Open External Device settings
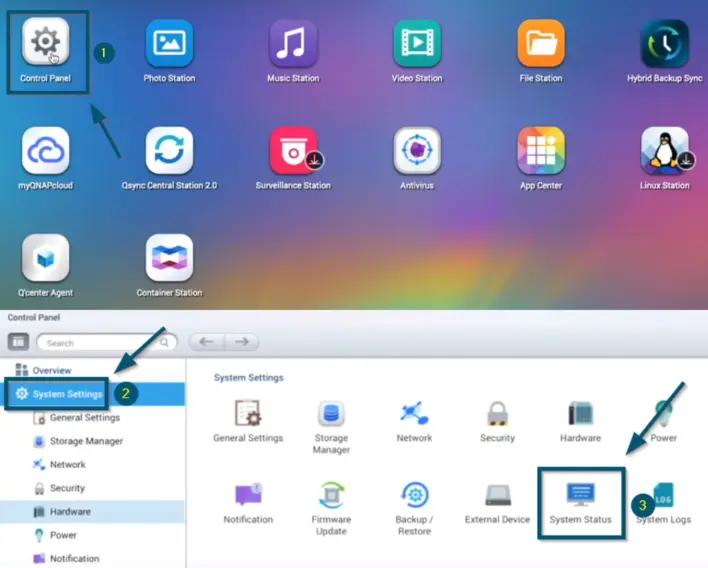This screenshot has height=568, width=708. [x=497, y=503]
